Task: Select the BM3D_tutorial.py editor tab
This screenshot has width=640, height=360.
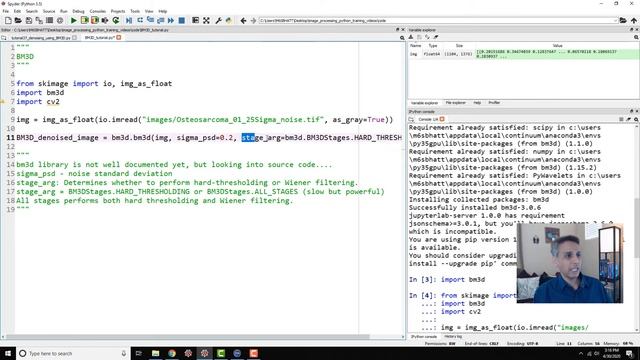Action: point(100,38)
